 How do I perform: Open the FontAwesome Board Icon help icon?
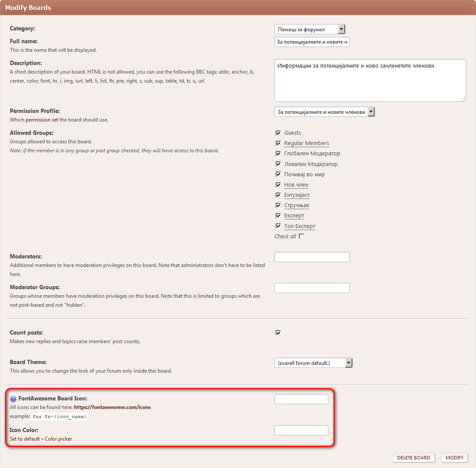click(13, 399)
